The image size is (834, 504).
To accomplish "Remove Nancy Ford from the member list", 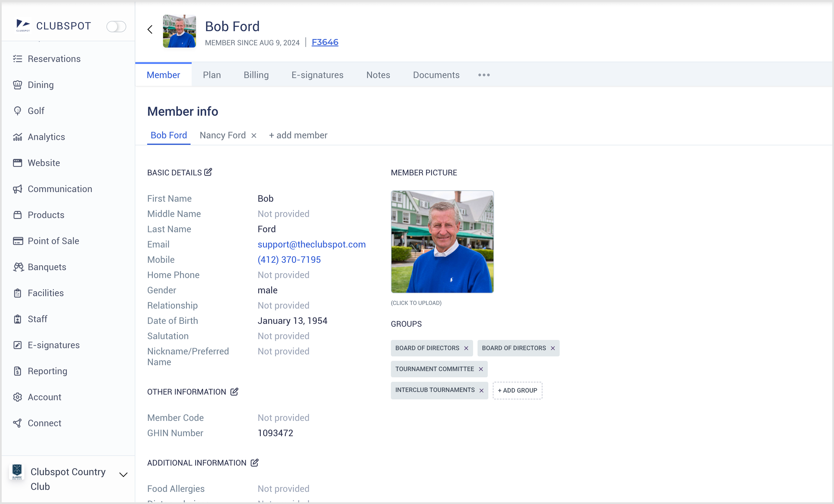I will point(254,135).
